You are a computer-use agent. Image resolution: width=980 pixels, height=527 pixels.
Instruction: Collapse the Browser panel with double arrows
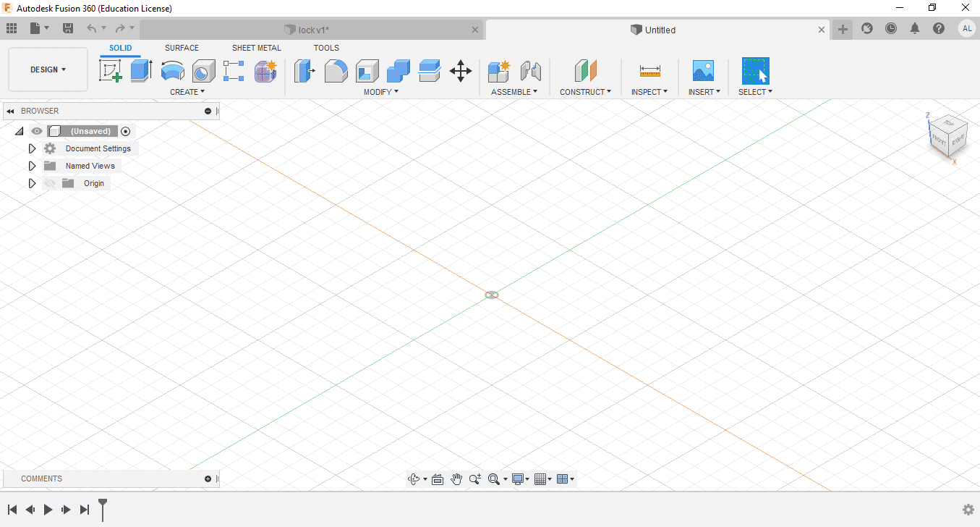point(11,111)
